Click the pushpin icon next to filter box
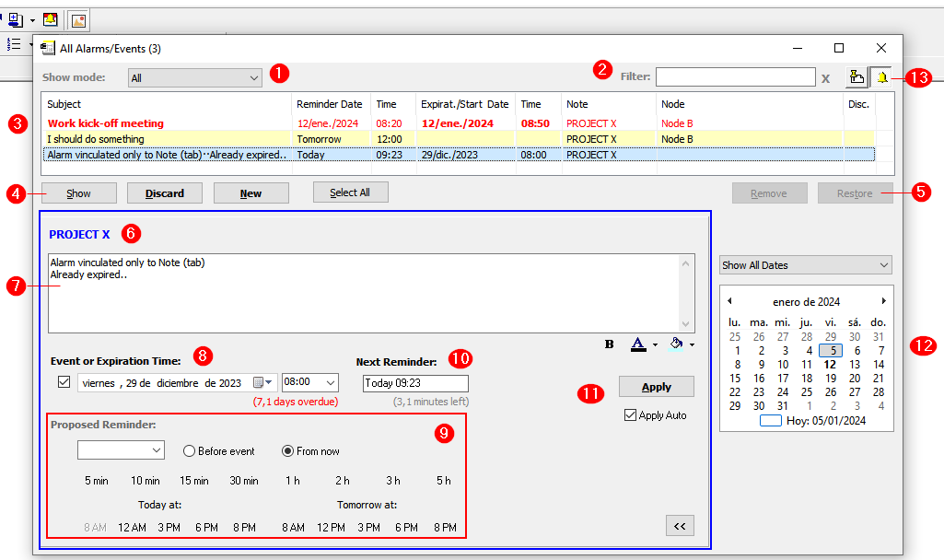This screenshot has width=944, height=560. coord(857,78)
